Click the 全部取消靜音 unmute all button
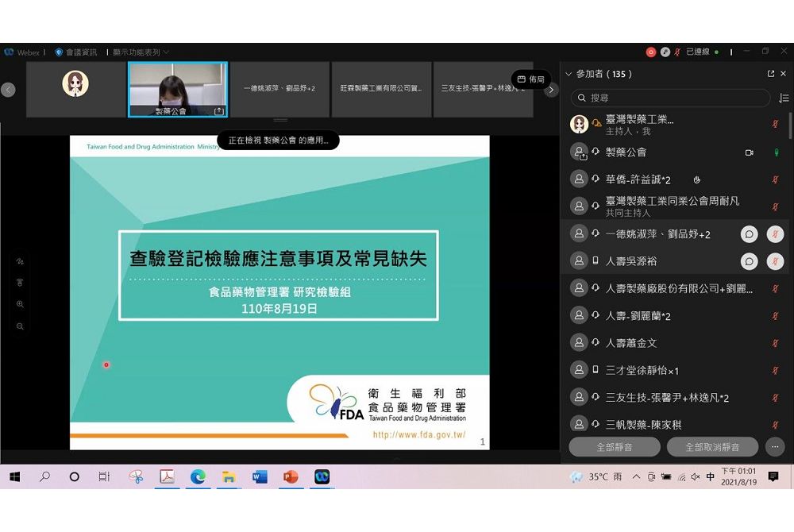Viewport: 794px width, 532px height. click(712, 447)
